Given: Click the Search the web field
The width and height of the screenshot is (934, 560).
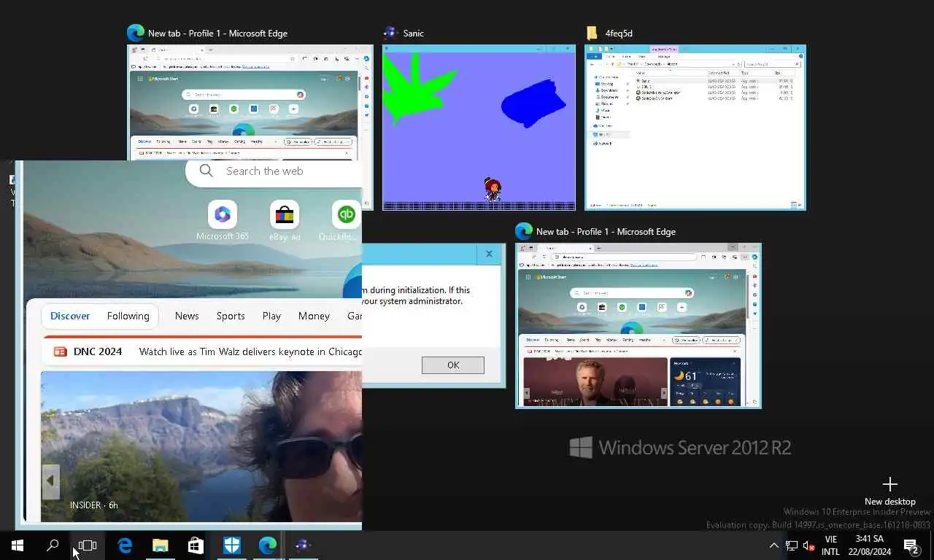Looking at the screenshot, I should 274,171.
